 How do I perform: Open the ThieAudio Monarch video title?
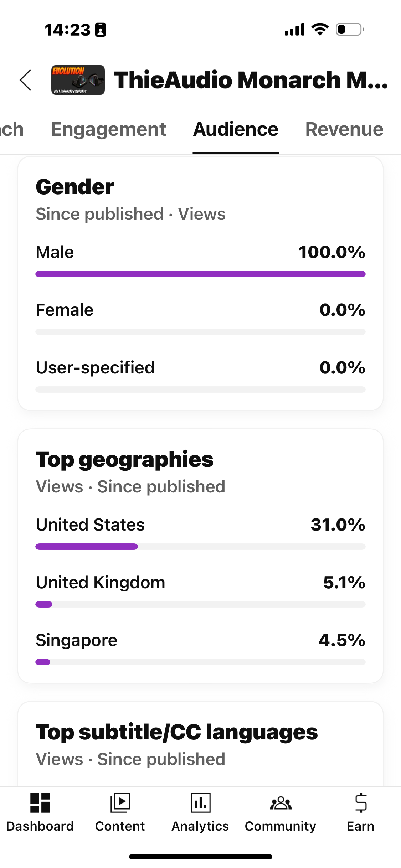(251, 80)
